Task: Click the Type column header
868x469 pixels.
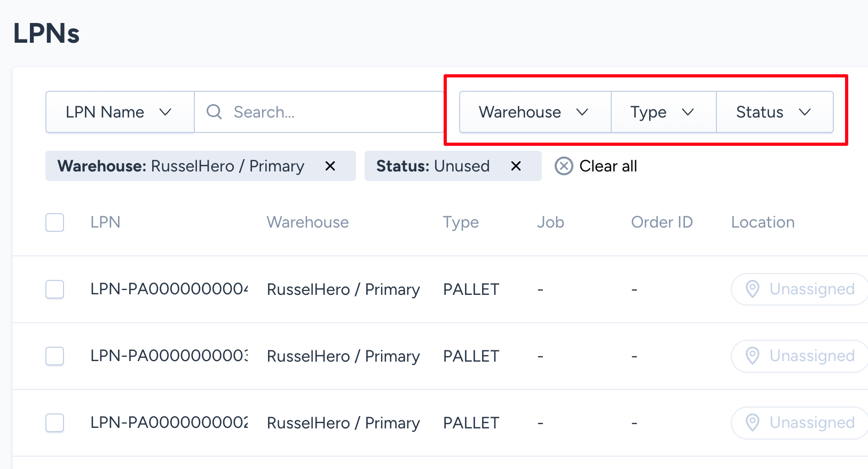Action: 461,222
